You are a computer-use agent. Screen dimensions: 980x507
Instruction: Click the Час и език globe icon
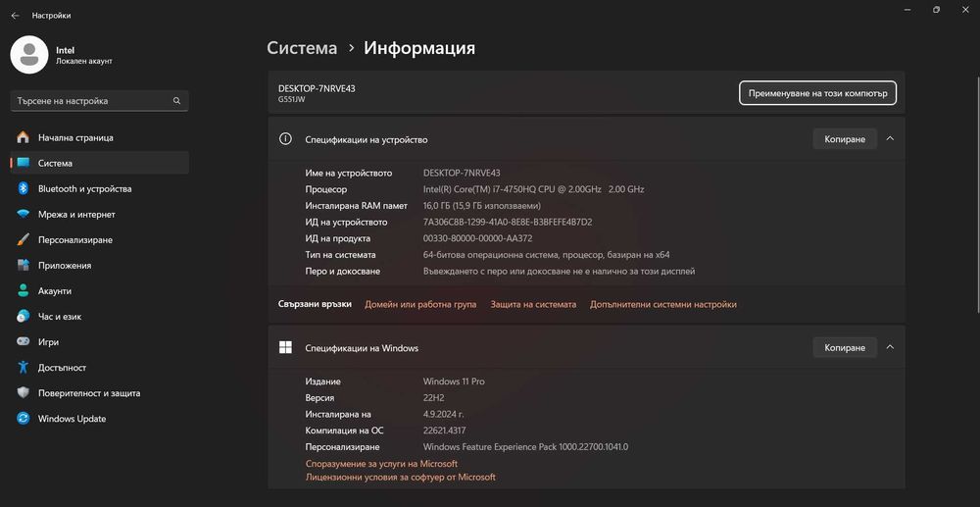(x=24, y=317)
